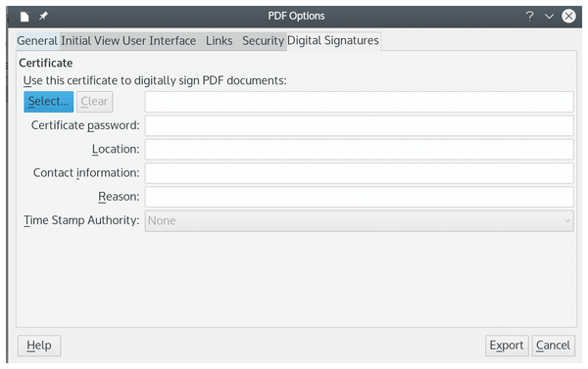Open the Initial View tab

(x=90, y=41)
